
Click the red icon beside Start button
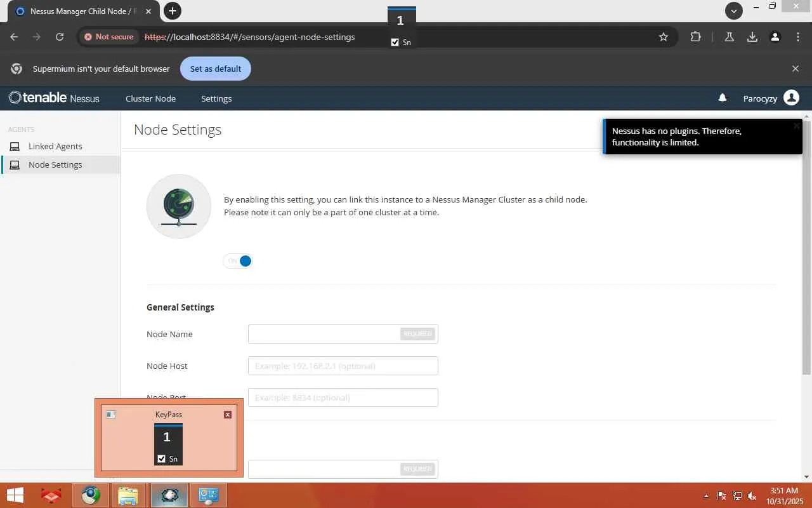(51, 495)
